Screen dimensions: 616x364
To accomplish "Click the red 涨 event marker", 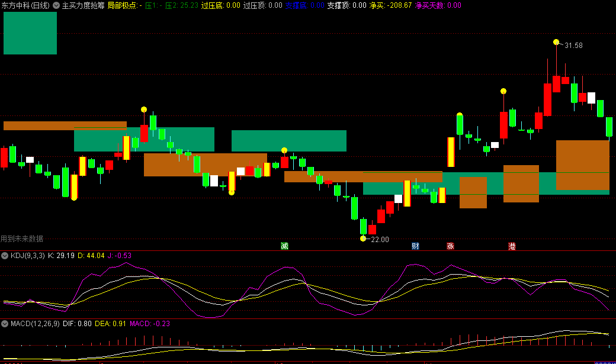I will [x=450, y=246].
